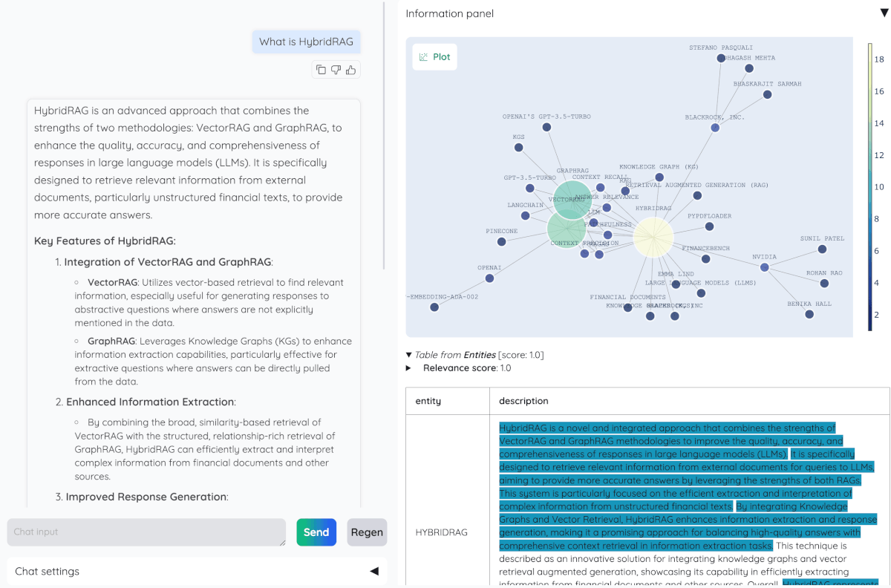Select the HYBRIDRAG node in the graph

[653, 236]
